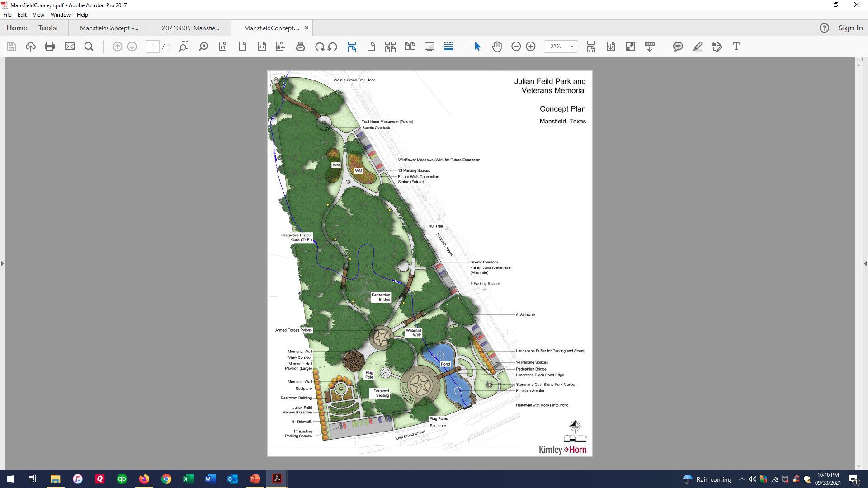
Task: Select the Highlight text tool
Action: click(x=697, y=47)
